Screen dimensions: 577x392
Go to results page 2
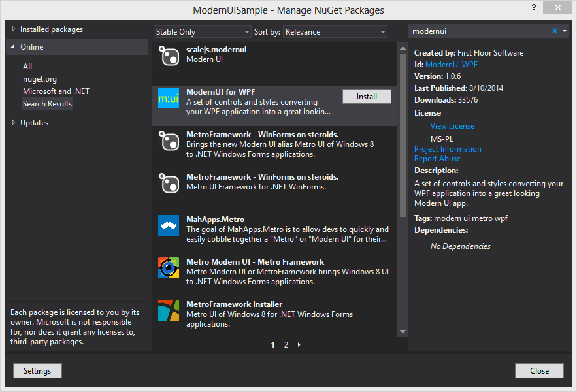(286, 345)
